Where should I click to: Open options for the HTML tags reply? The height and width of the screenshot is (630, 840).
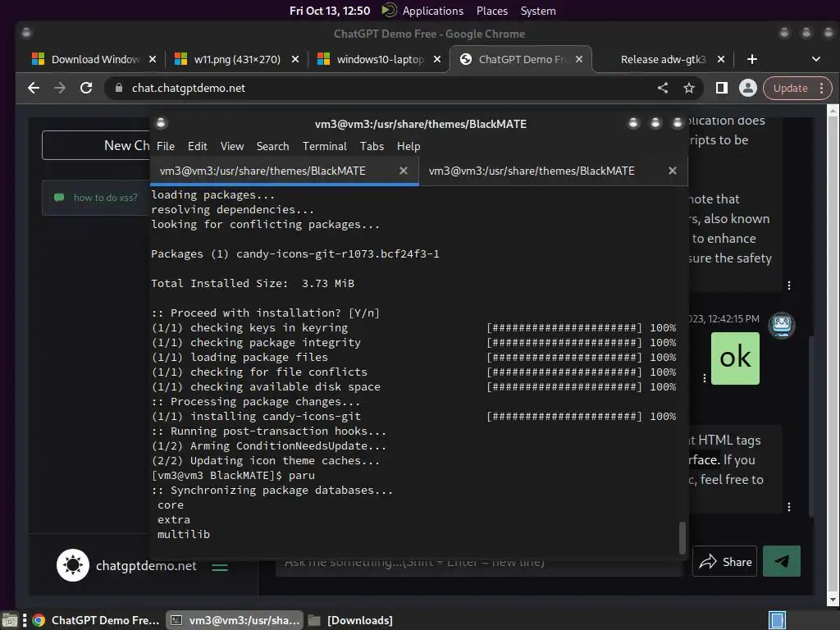pyautogui.click(x=789, y=507)
